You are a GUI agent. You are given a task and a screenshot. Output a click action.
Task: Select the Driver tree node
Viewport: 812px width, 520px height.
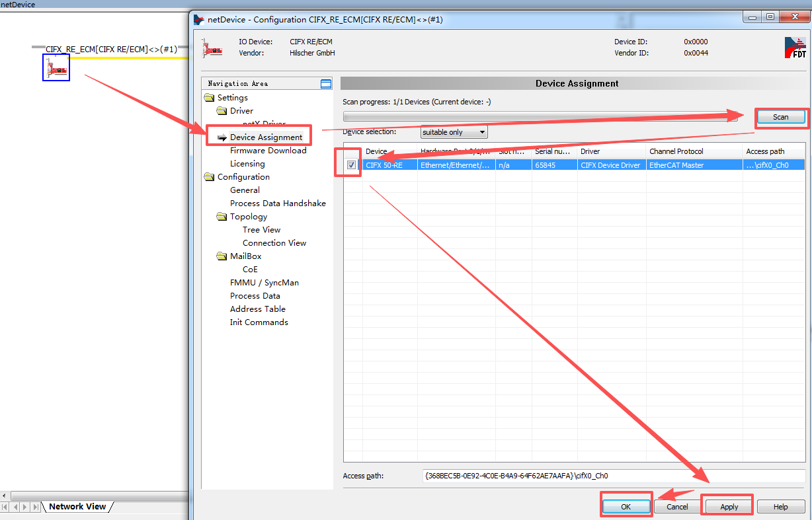tap(241, 111)
